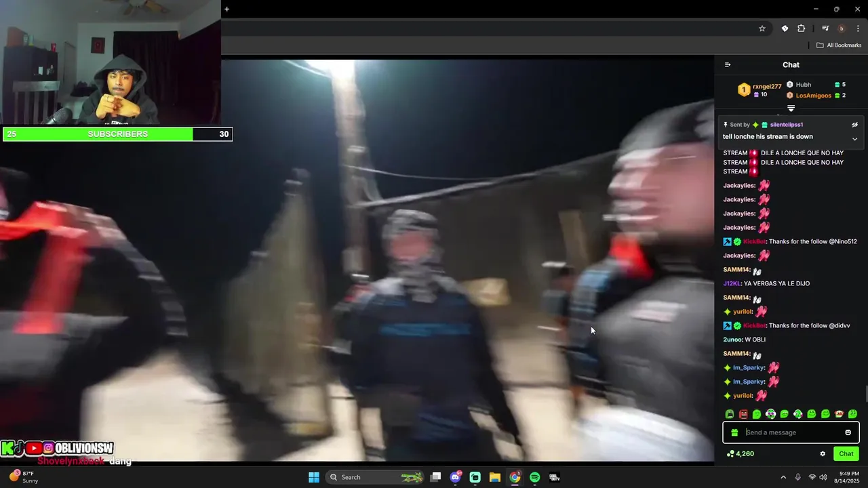Pick the red angry emote
The width and height of the screenshot is (868, 488).
click(x=743, y=414)
